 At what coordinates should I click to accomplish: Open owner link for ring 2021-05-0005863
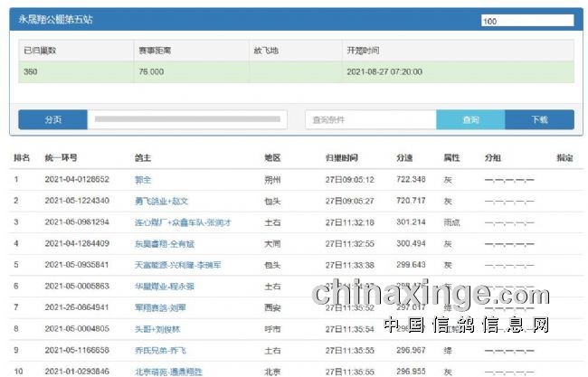[167, 286]
